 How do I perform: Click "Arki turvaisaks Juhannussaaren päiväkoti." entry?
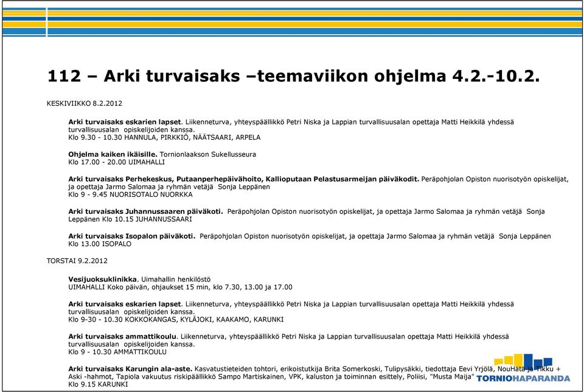tap(145, 211)
